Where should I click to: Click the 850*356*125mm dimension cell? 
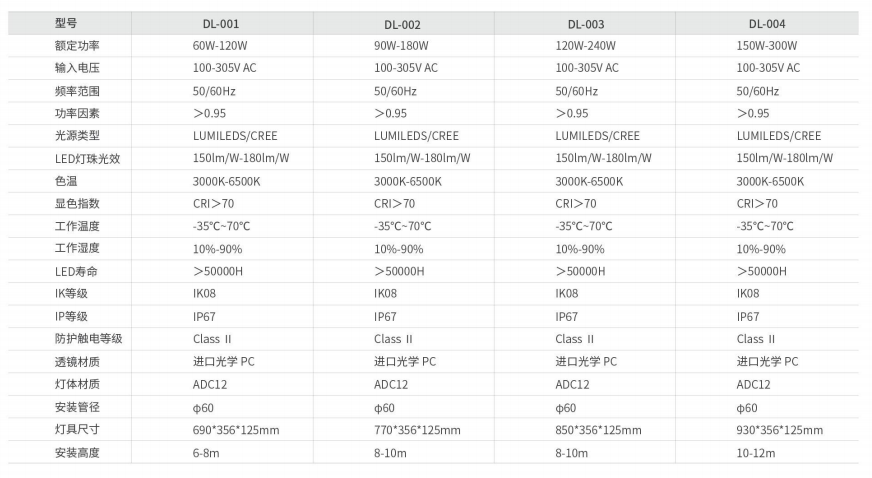pos(598,430)
